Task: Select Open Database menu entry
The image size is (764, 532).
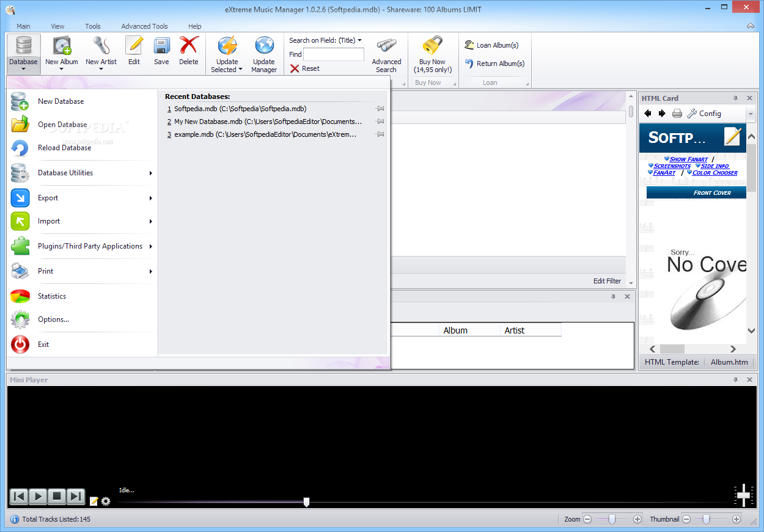Action: [82, 125]
